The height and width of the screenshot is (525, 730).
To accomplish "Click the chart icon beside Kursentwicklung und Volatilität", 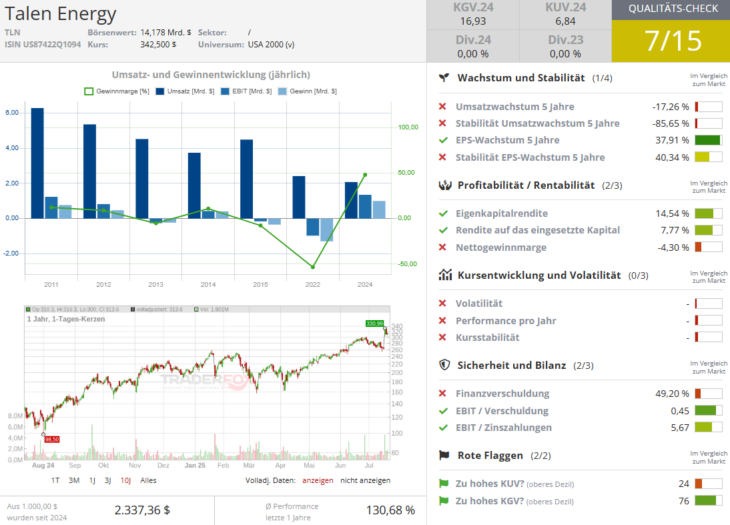I will click(445, 275).
